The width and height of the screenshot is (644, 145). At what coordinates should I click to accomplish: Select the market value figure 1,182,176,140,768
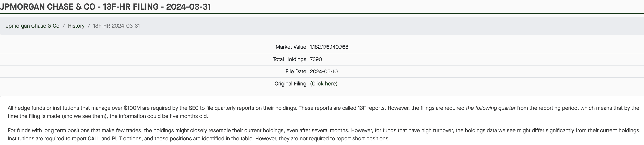tap(329, 47)
